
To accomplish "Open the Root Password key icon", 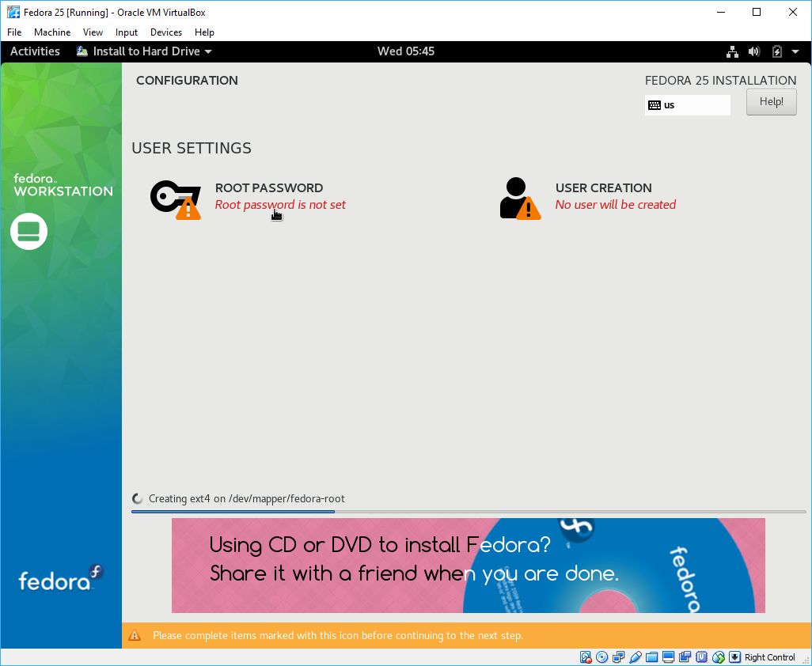I will (176, 200).
